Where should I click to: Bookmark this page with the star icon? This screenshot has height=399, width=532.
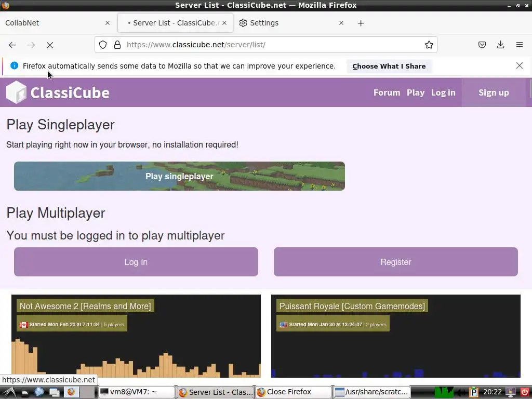click(429, 45)
